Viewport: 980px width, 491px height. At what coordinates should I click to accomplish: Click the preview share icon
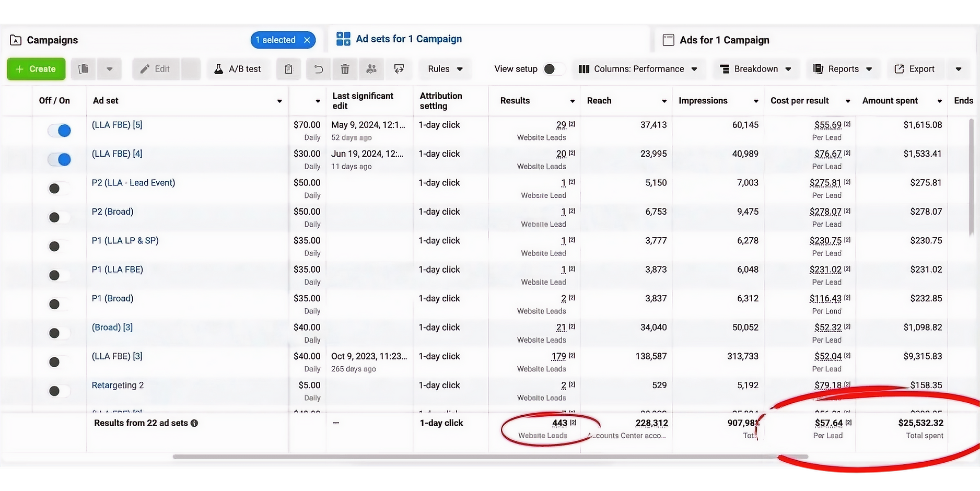pyautogui.click(x=399, y=69)
